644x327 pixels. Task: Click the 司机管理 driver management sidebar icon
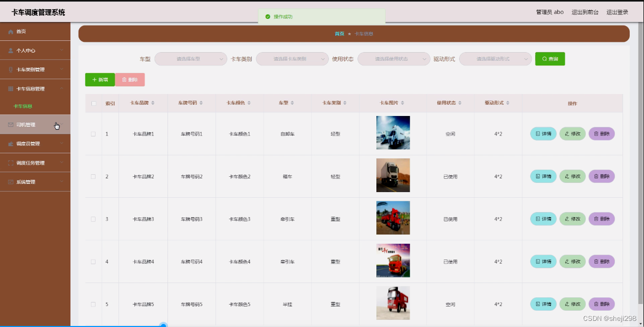coord(11,124)
